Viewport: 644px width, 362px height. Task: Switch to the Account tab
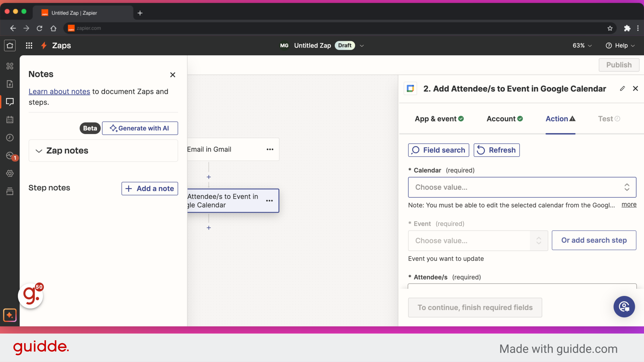504,119
